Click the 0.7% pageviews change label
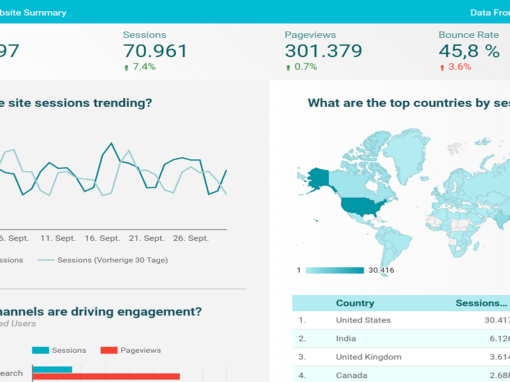 (306, 67)
